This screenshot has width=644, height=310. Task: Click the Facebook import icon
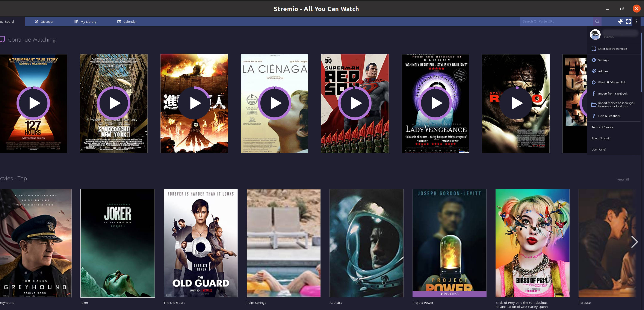tap(594, 93)
